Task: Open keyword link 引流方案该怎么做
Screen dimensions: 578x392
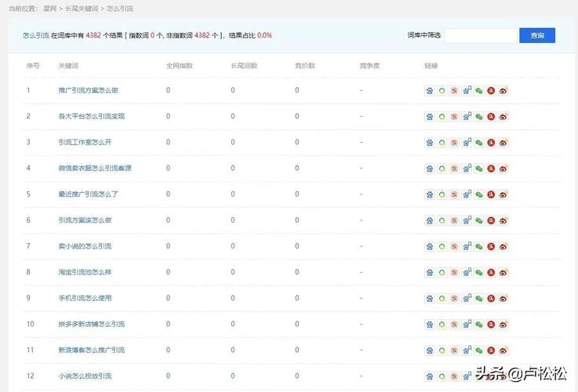Action: tap(85, 220)
